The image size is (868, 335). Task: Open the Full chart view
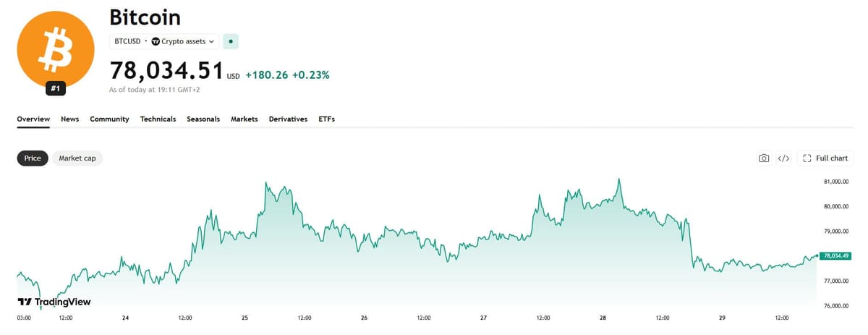pos(825,158)
